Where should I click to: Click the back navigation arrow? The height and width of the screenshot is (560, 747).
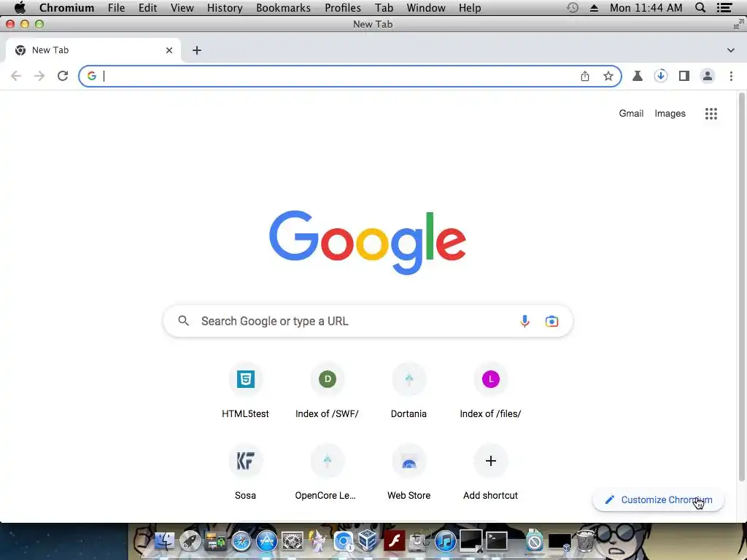16,76
